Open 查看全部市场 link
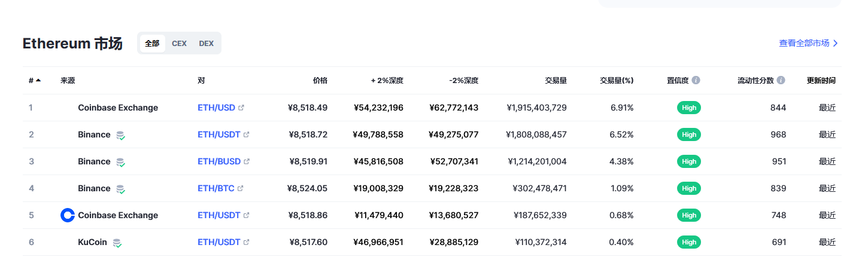 pos(804,43)
